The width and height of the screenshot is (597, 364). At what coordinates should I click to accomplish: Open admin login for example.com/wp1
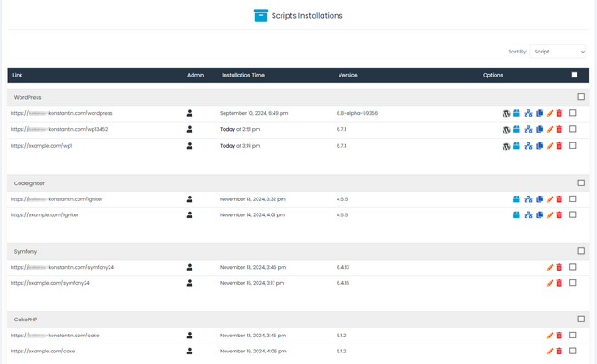[190, 146]
